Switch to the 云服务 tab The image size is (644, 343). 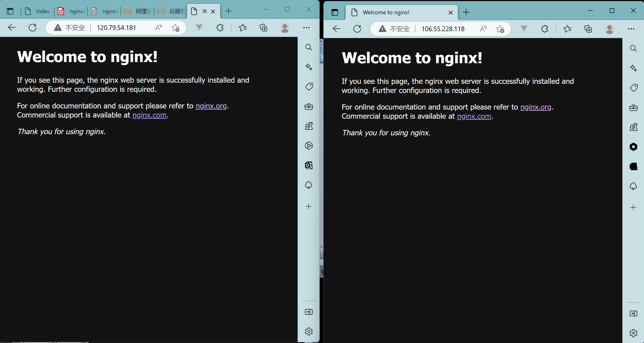pyautogui.click(x=171, y=11)
